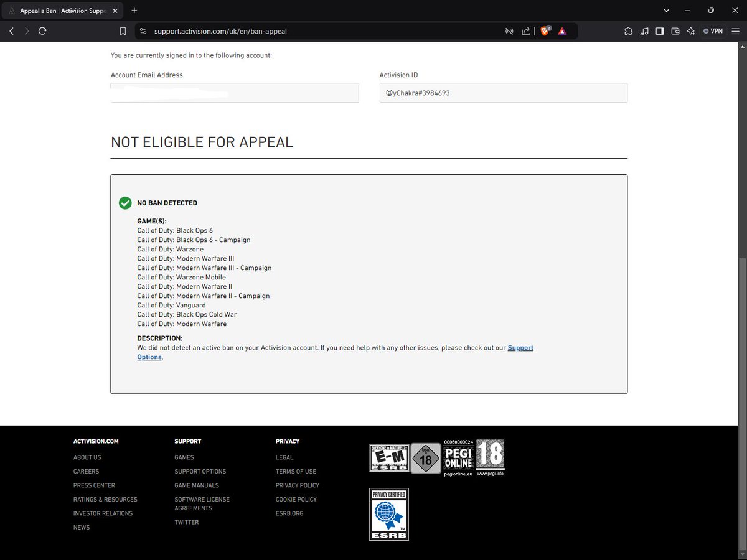Share this page via the share icon

tap(526, 31)
